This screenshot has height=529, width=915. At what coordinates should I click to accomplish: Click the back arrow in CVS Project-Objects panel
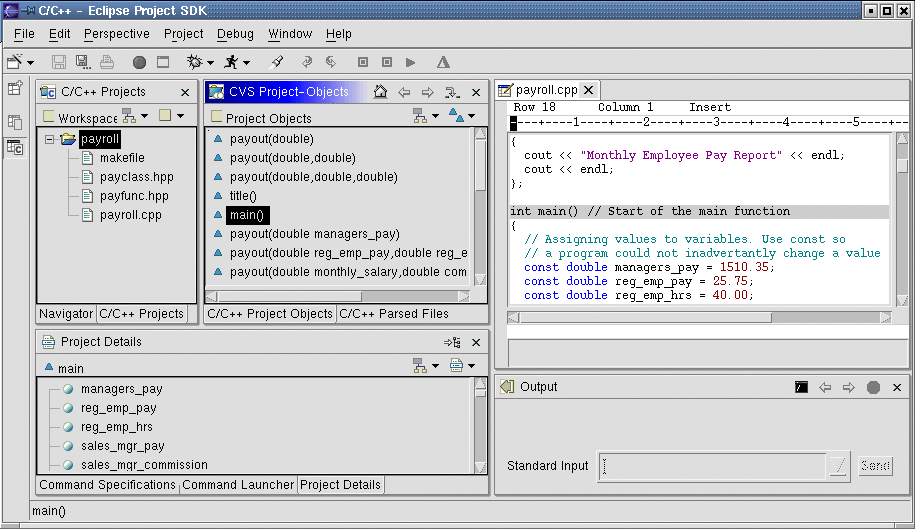pos(404,92)
